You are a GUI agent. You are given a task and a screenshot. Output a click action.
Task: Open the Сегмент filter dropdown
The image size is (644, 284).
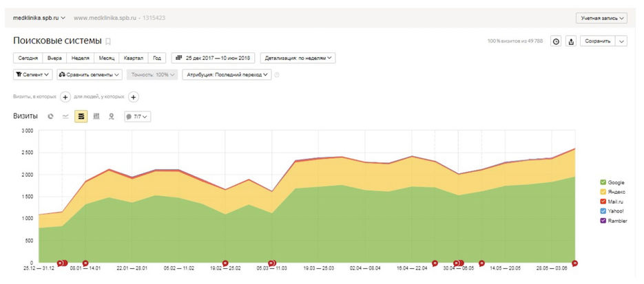point(32,75)
